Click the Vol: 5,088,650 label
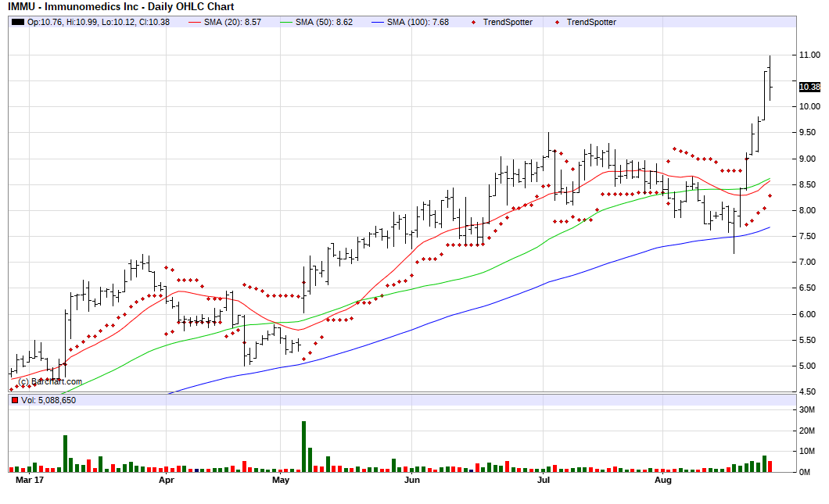Viewport: 829px width, 504px height. [x=48, y=400]
